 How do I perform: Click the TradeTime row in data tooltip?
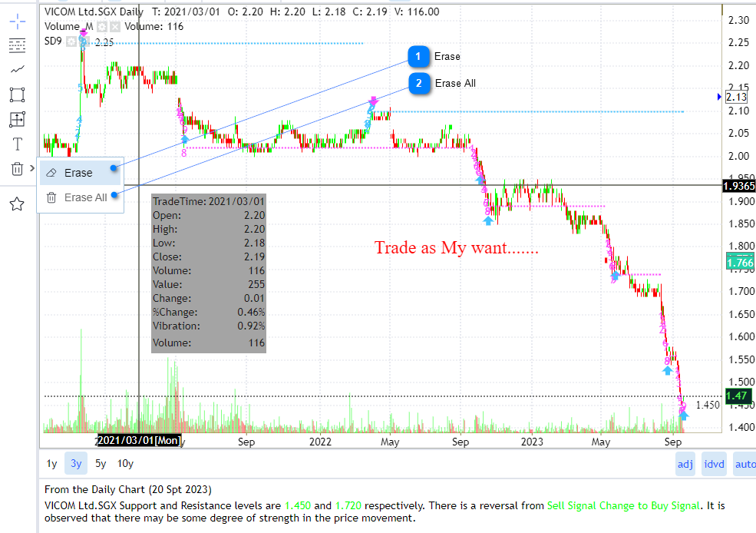pos(209,202)
